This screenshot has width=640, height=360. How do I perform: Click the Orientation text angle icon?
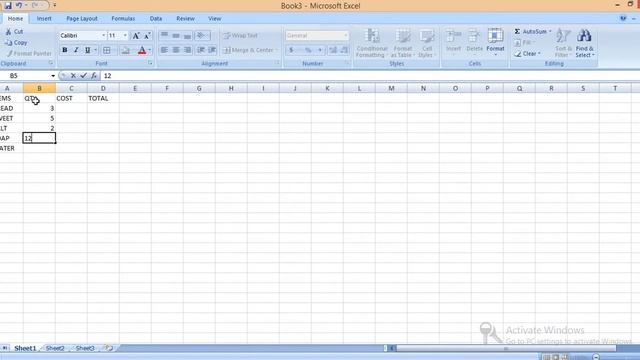tap(201, 36)
